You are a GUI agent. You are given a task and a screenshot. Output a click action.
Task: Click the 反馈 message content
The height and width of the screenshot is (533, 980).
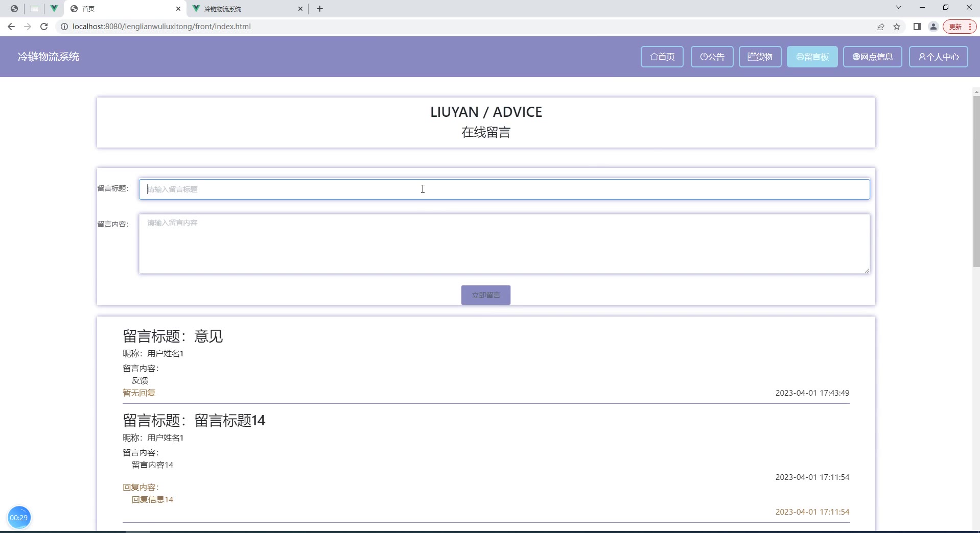coord(139,380)
